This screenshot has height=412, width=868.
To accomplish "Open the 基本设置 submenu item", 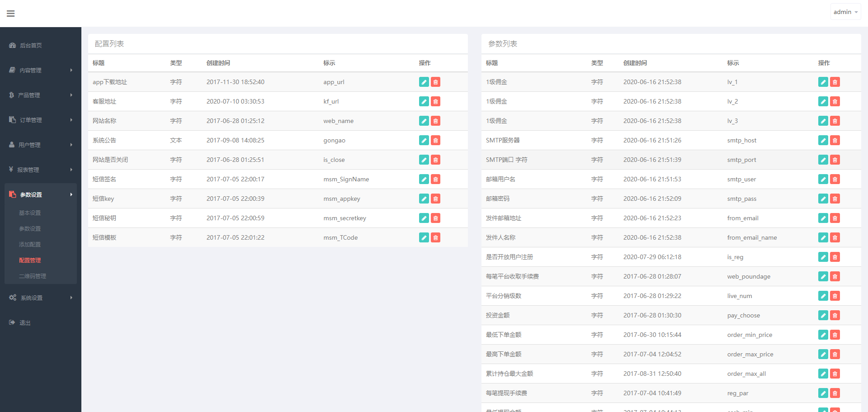I will (x=30, y=213).
